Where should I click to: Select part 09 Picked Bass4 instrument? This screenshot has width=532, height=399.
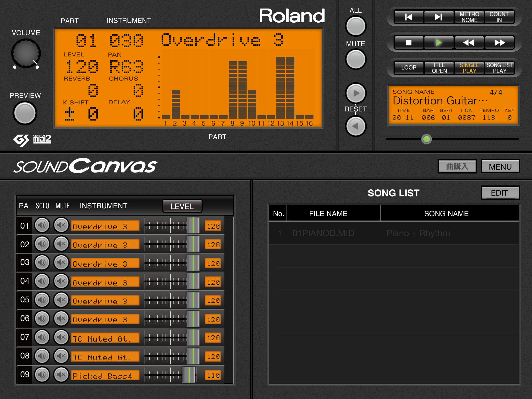[105, 376]
